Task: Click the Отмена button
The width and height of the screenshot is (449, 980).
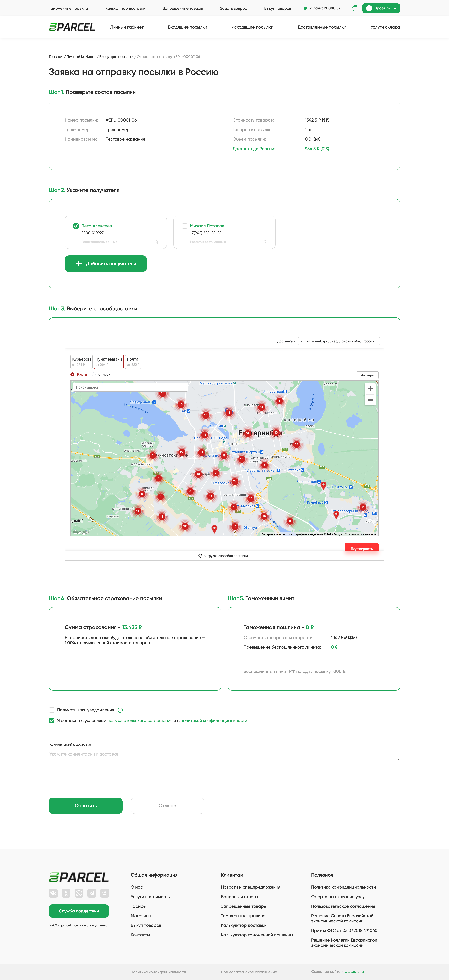Action: 167,806
